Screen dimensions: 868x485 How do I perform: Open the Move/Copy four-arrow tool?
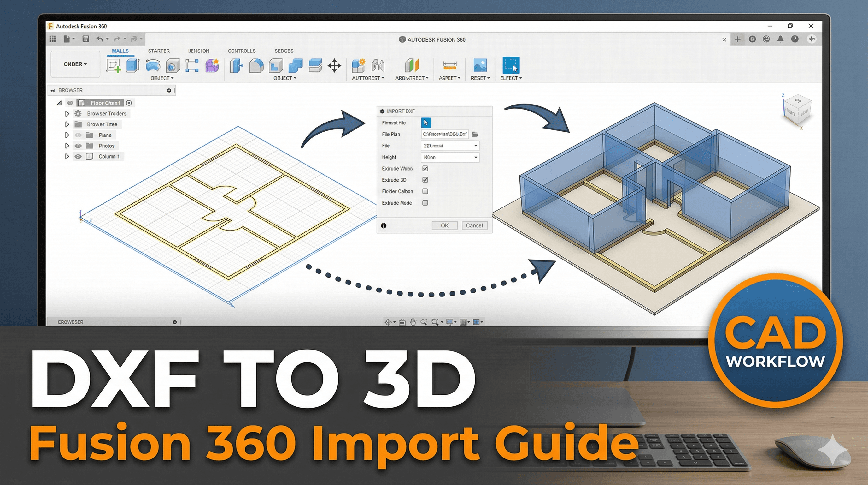pyautogui.click(x=335, y=66)
